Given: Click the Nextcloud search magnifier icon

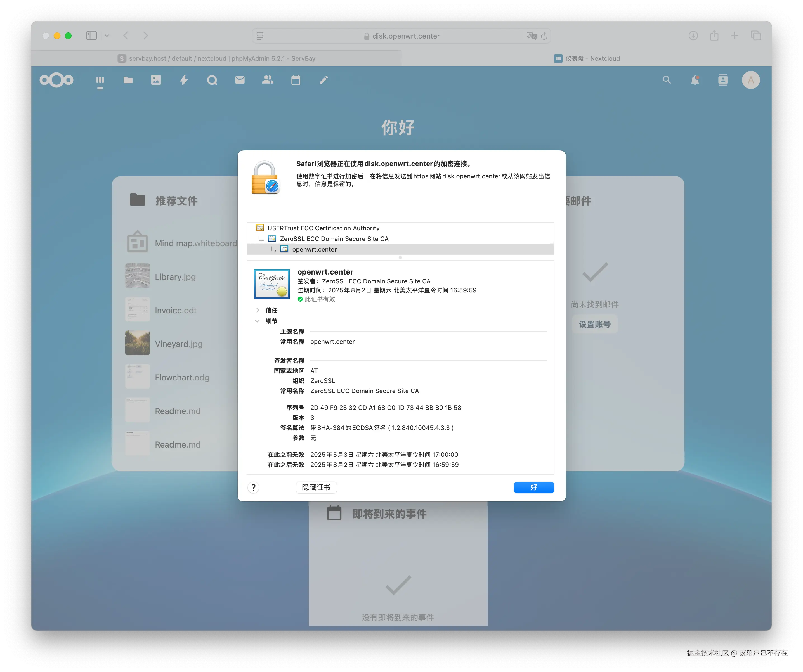Looking at the screenshot, I should point(667,80).
